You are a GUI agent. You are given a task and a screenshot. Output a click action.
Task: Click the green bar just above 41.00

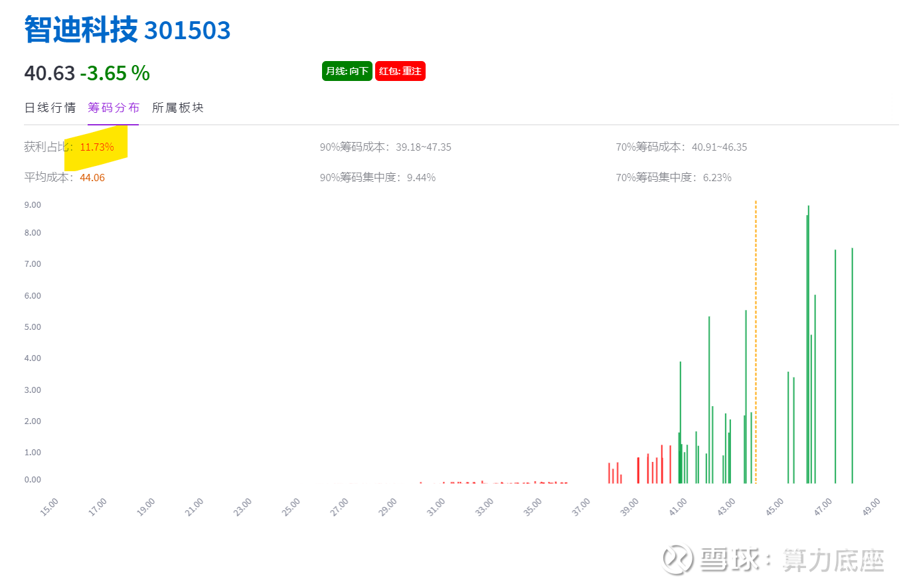click(x=681, y=423)
